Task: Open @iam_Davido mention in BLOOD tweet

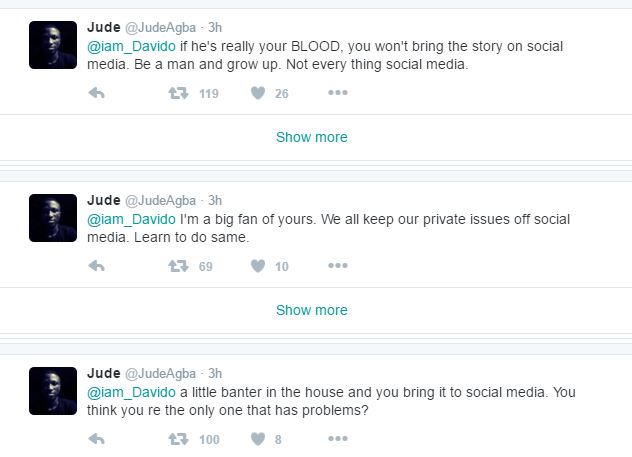Action: [x=132, y=46]
